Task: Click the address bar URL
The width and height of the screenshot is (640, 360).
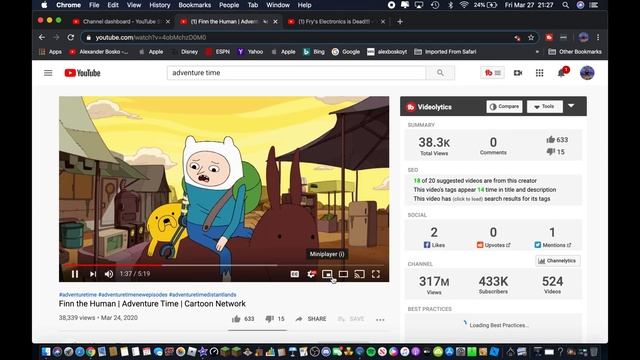Action: [x=151, y=38]
